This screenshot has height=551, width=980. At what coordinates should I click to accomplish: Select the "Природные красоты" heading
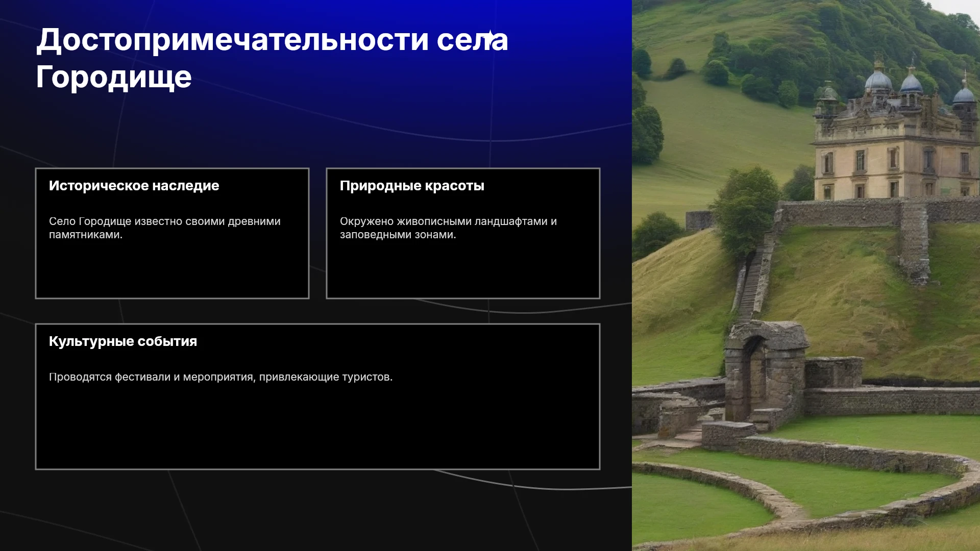pos(412,186)
